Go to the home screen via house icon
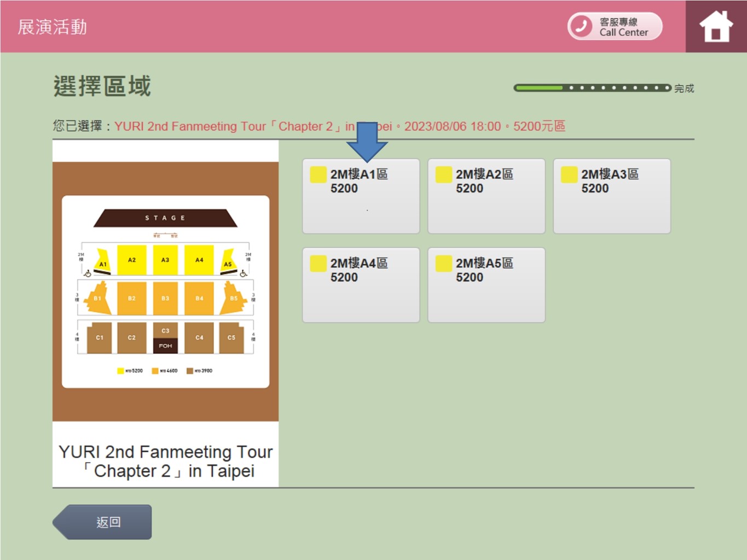 (x=716, y=26)
